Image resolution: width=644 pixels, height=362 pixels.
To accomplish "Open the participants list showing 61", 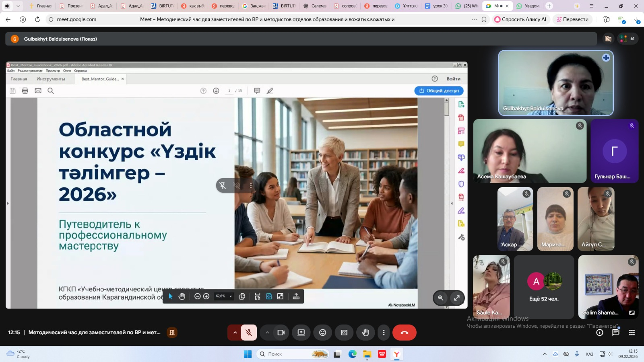I will click(628, 39).
